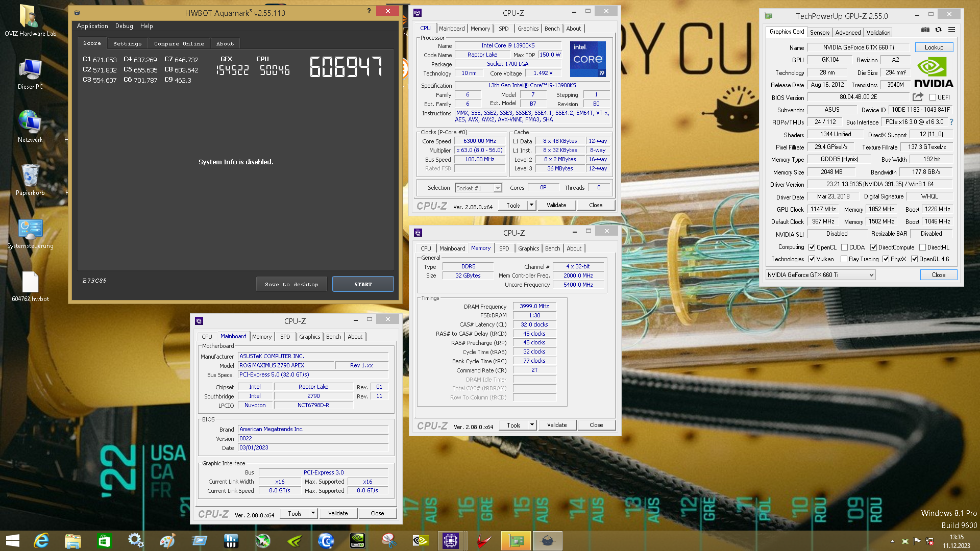Image resolution: width=980 pixels, height=551 pixels.
Task: Toggle the Vulkan checkbox
Action: pyautogui.click(x=812, y=259)
